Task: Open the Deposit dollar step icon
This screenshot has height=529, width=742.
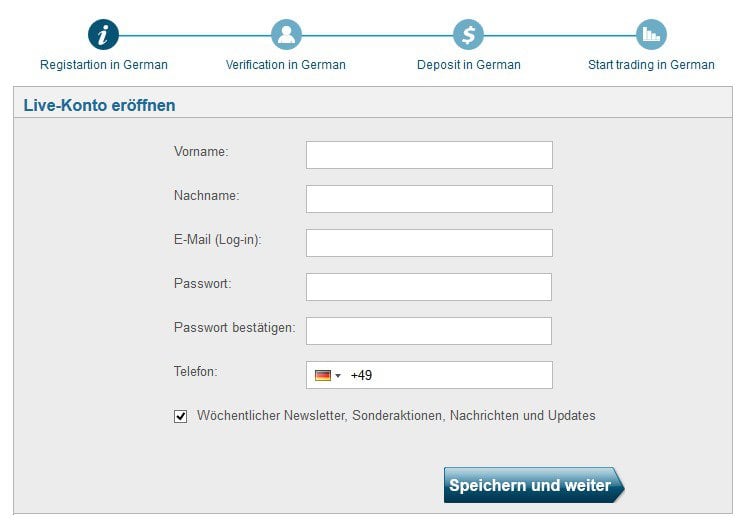Action: click(x=468, y=35)
